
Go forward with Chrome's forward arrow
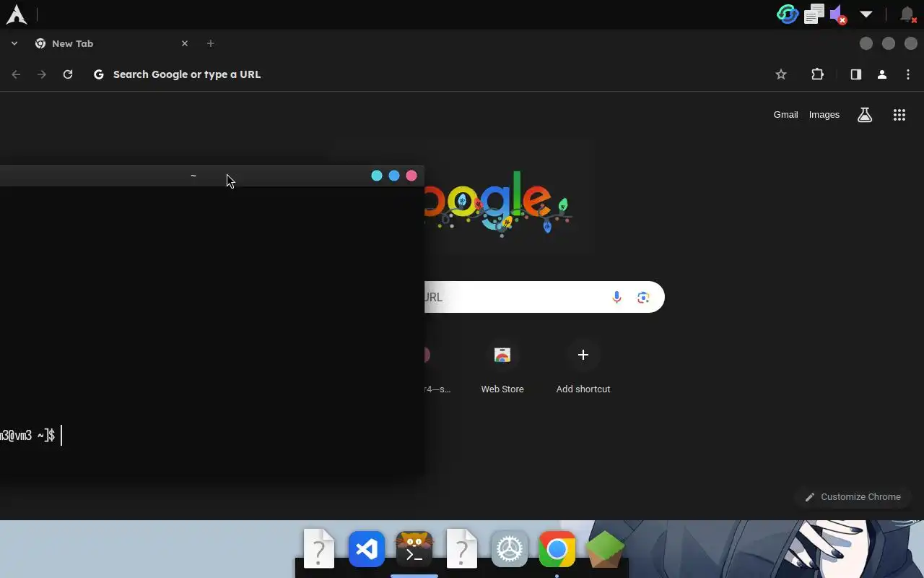tap(42, 74)
